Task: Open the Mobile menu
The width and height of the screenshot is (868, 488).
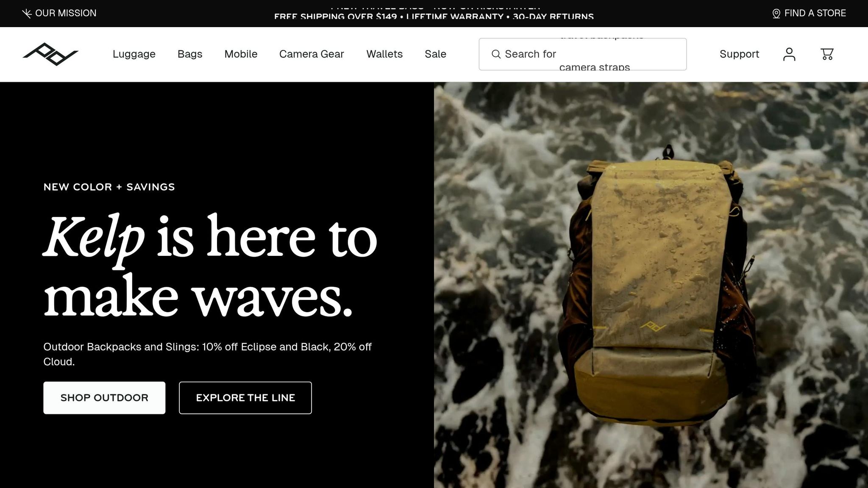Action: [x=241, y=54]
